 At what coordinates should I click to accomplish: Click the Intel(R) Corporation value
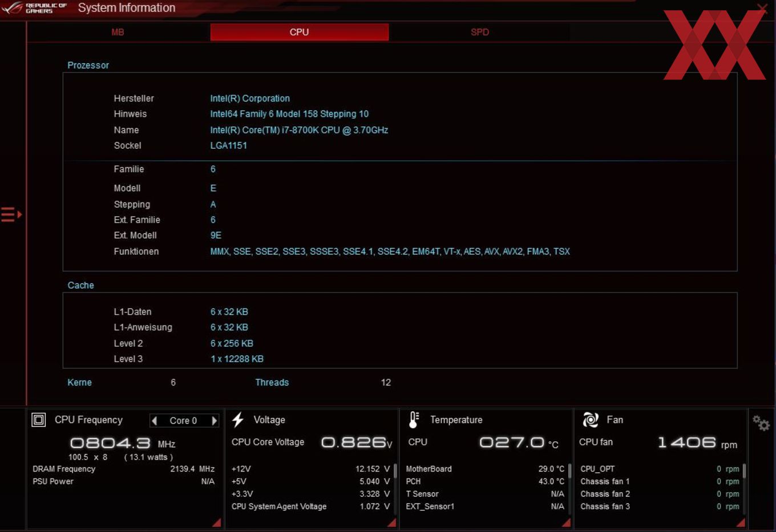pyautogui.click(x=250, y=98)
